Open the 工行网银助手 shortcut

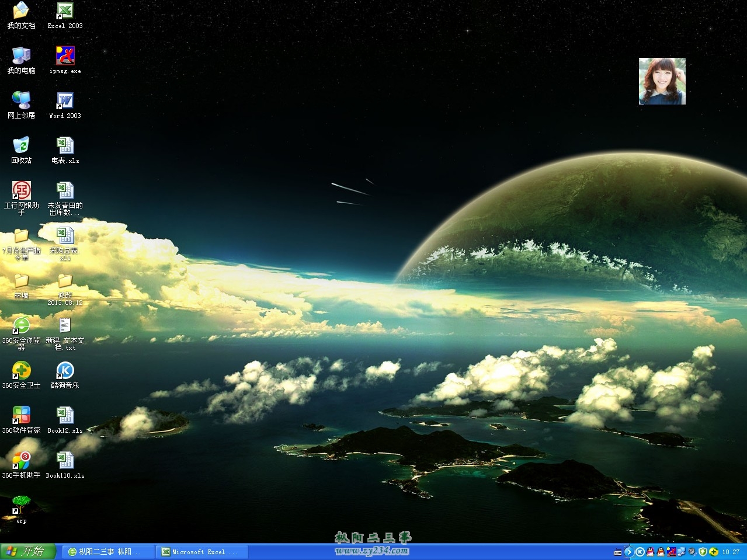(x=21, y=199)
